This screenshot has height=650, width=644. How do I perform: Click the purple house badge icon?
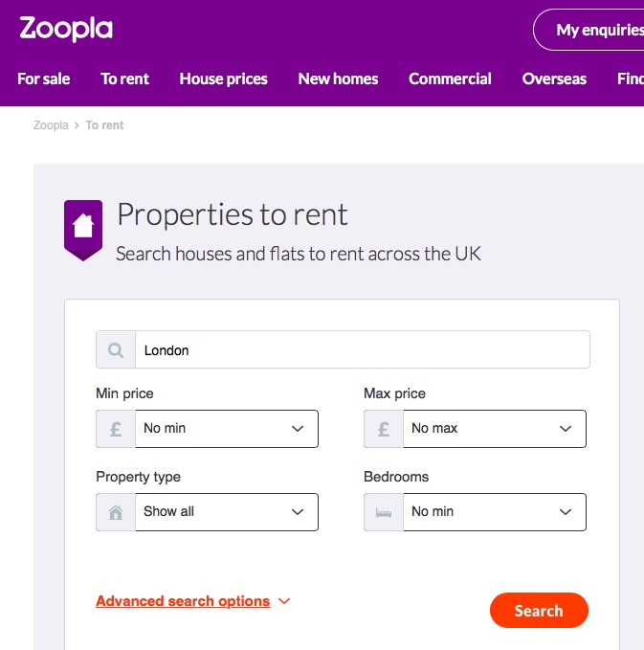(82, 228)
